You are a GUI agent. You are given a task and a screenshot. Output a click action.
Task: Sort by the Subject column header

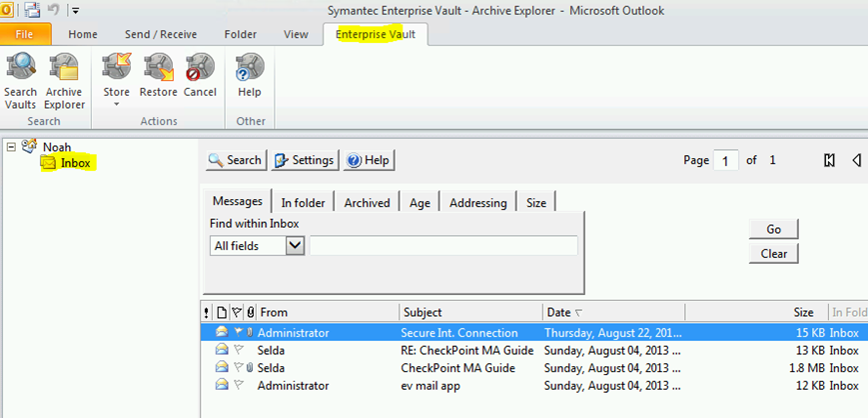(471, 313)
